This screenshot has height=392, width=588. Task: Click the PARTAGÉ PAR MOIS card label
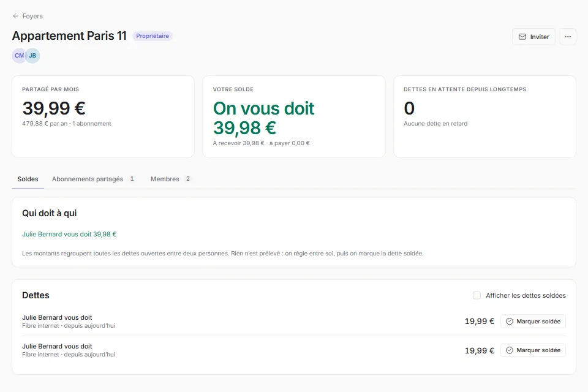pos(51,89)
